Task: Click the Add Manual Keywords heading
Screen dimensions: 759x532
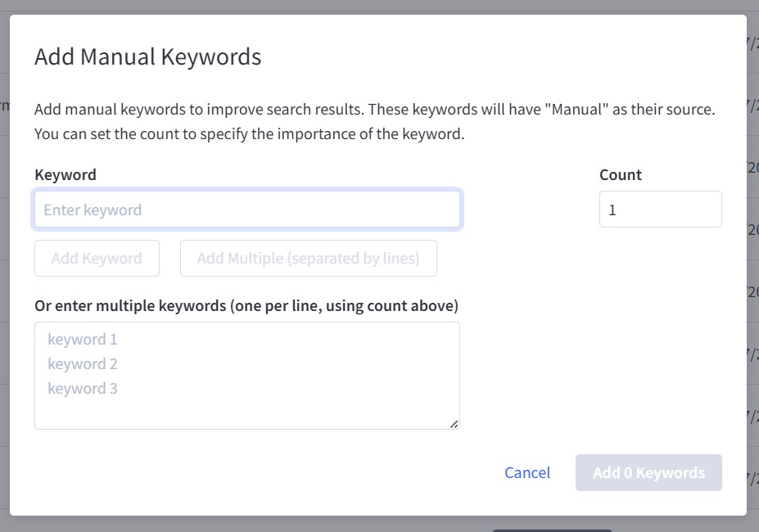Action: (x=147, y=56)
